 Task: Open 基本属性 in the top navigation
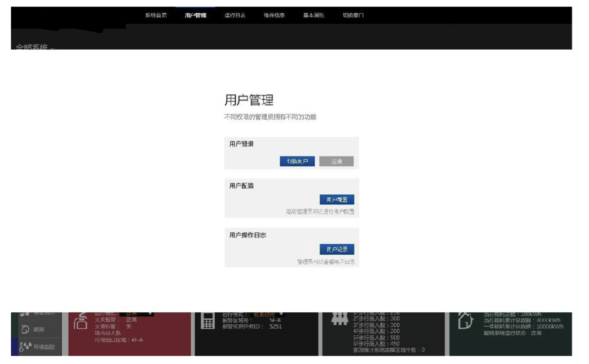314,15
